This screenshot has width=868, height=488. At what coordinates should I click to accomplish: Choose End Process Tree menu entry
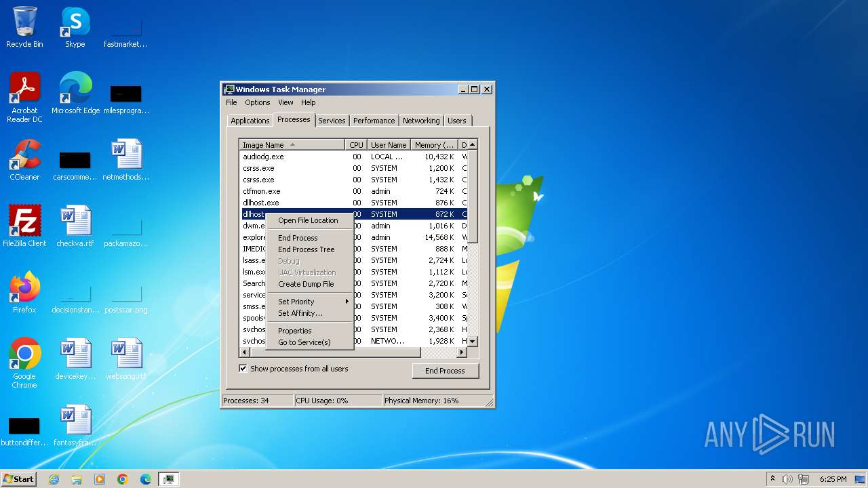310,249
